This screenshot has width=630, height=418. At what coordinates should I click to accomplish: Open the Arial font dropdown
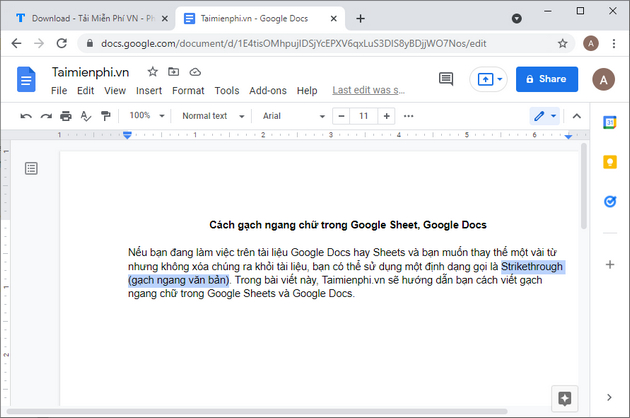[293, 116]
